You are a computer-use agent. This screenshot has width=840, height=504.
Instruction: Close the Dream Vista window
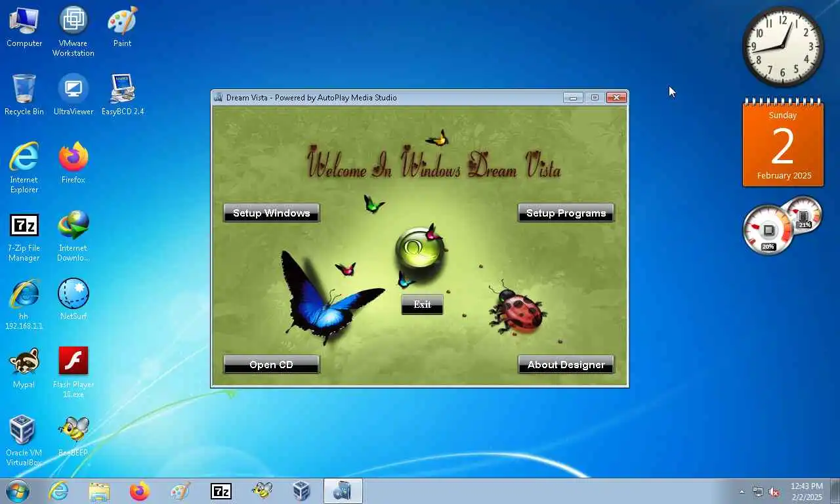pyautogui.click(x=616, y=98)
